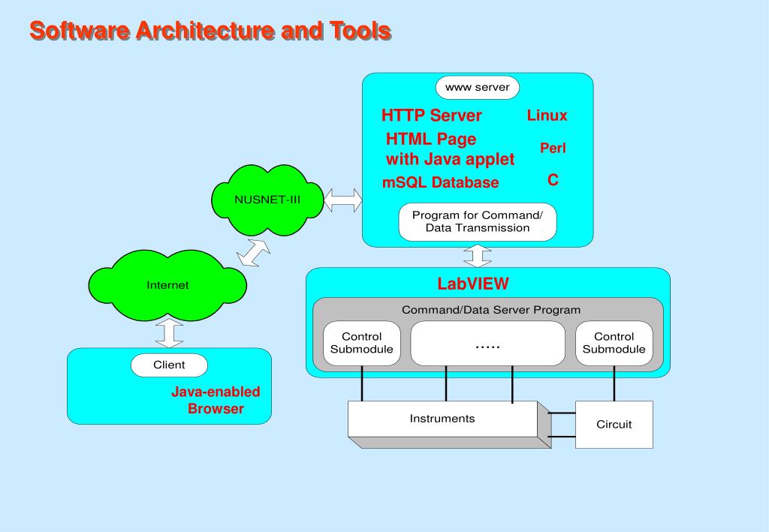Select the middle box with dots
Image resolution: width=769 pixels, height=532 pixels.
coord(487,343)
